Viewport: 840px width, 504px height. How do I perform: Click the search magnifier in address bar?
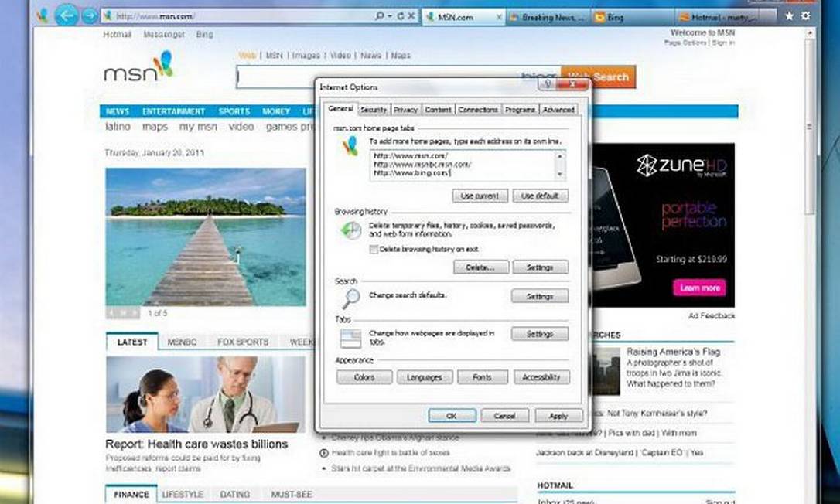pos(379,16)
